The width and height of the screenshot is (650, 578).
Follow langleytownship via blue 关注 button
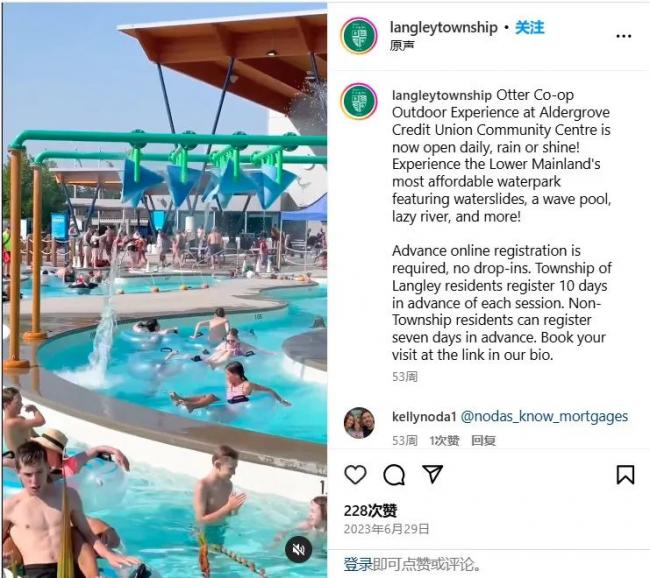click(x=529, y=27)
